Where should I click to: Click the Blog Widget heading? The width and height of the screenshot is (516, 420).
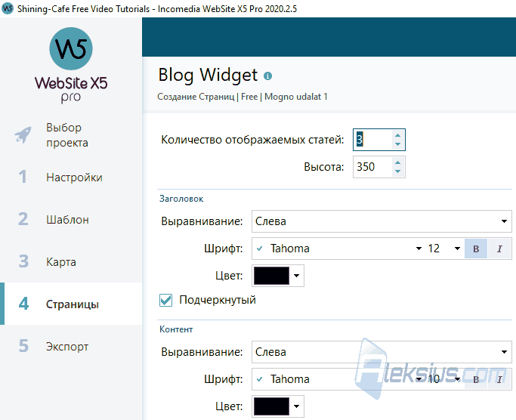click(x=208, y=76)
